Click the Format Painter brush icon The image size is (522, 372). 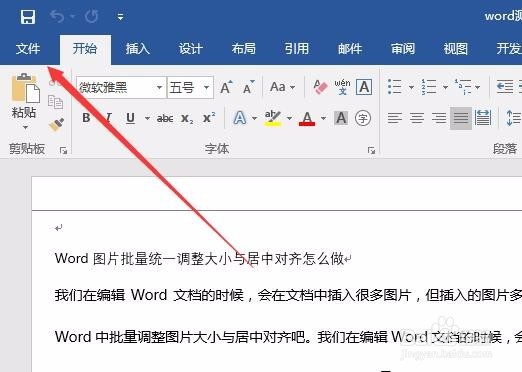56,124
